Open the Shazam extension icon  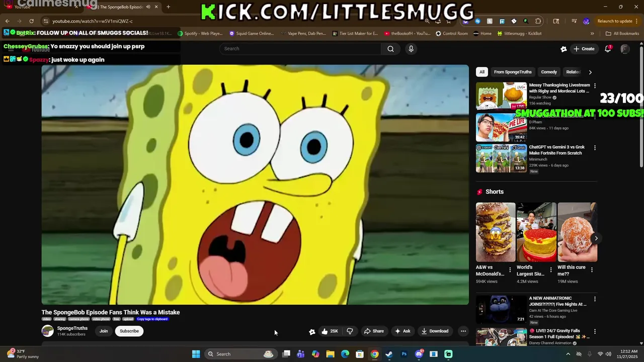tap(477, 21)
